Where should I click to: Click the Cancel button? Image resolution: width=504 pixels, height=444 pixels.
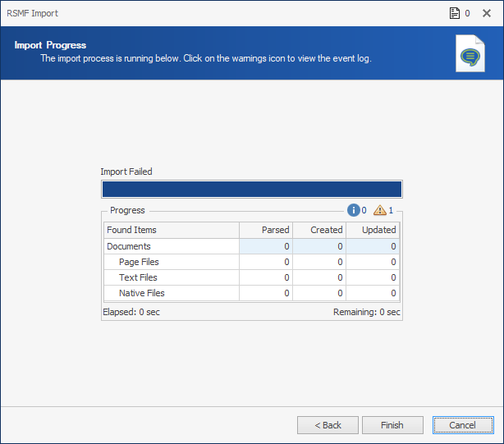pyautogui.click(x=463, y=425)
